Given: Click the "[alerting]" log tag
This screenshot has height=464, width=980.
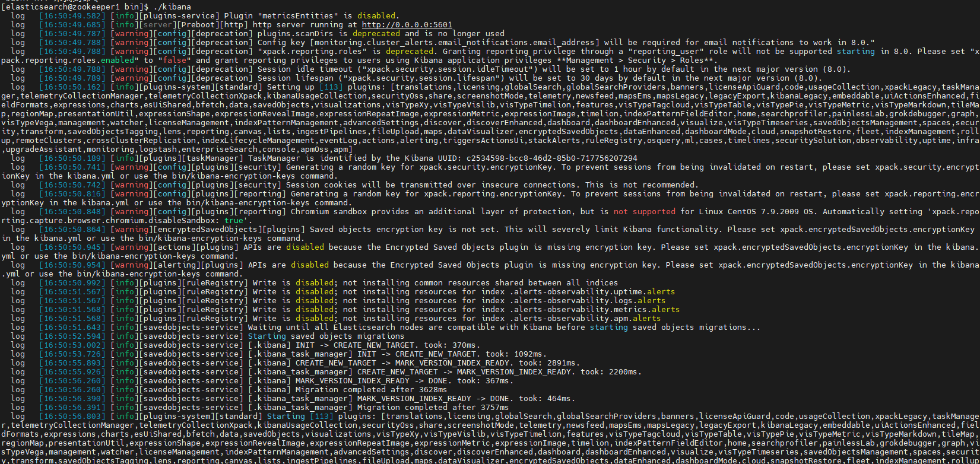Looking at the screenshot, I should (x=176, y=265).
